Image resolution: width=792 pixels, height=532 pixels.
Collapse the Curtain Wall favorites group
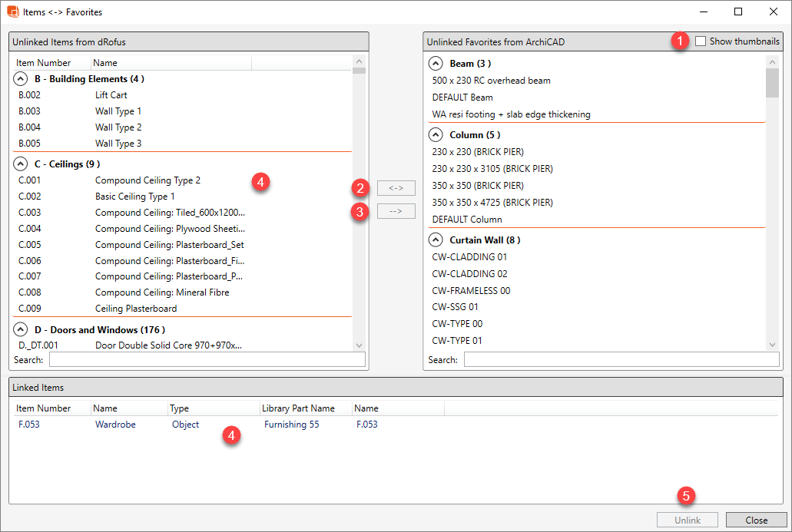(436, 240)
